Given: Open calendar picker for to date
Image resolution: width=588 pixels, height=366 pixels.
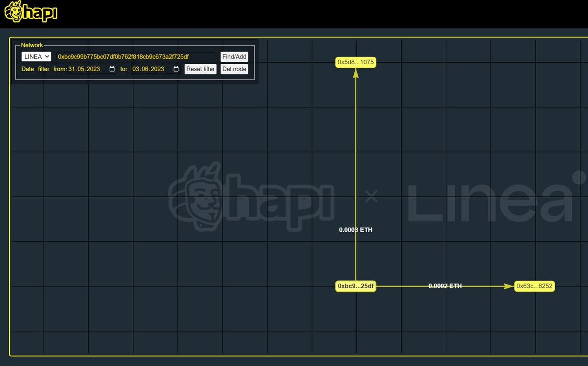Looking at the screenshot, I should pos(176,69).
